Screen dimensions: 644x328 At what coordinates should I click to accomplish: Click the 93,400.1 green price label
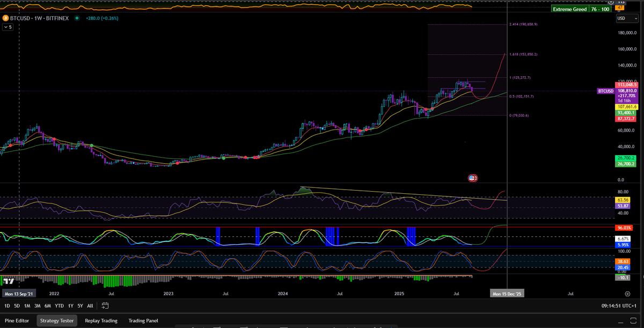[x=627, y=113]
